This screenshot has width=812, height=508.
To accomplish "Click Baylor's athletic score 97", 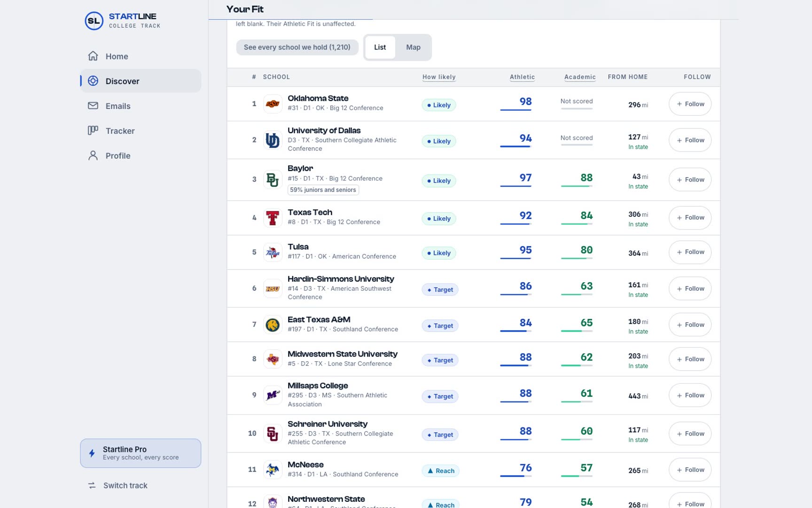I will pos(525,178).
